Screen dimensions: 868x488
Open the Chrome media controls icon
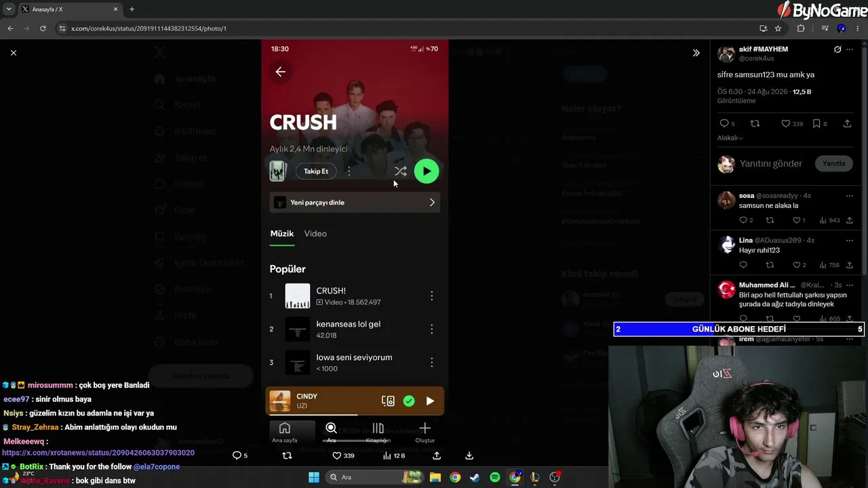825,28
